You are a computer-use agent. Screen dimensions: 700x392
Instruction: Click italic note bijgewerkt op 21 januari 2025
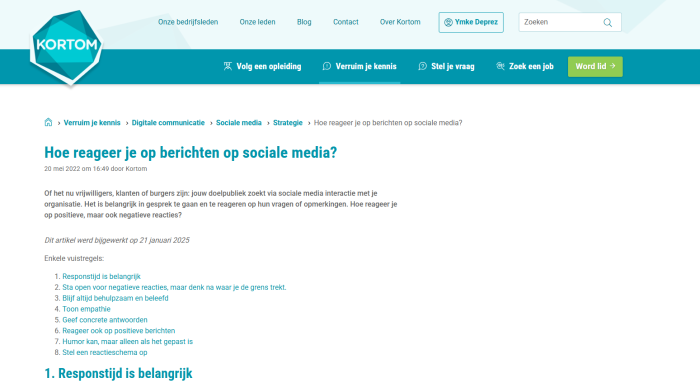coord(117,240)
